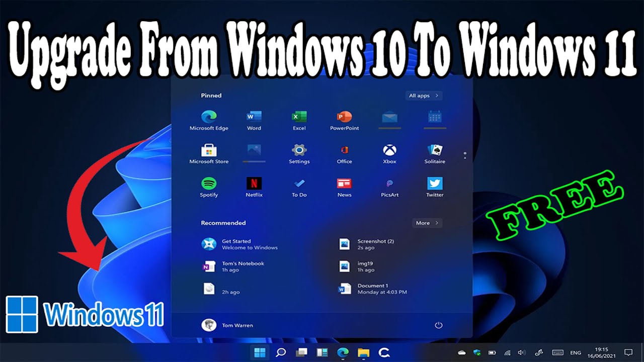Viewport: 644px width, 362px height.
Task: Launch the pinned Word app
Action: click(254, 121)
